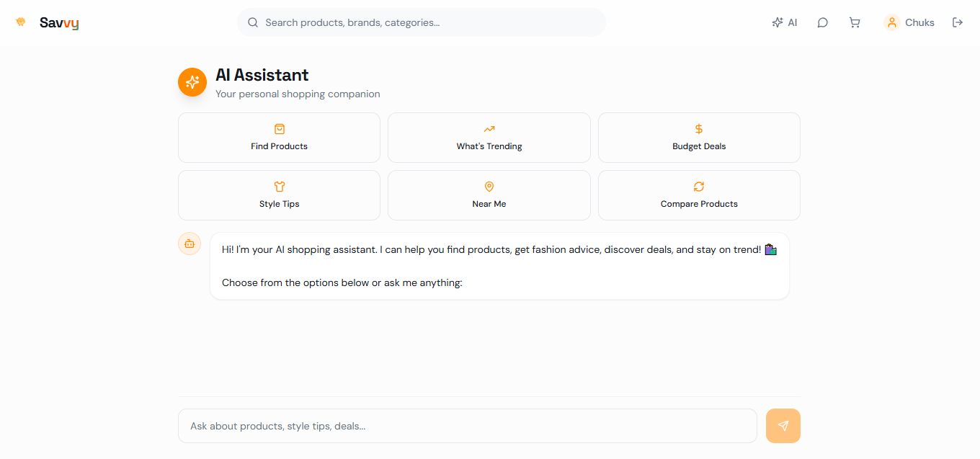Click the logout icon
Image resolution: width=980 pixels, height=459 pixels.
coord(958,22)
